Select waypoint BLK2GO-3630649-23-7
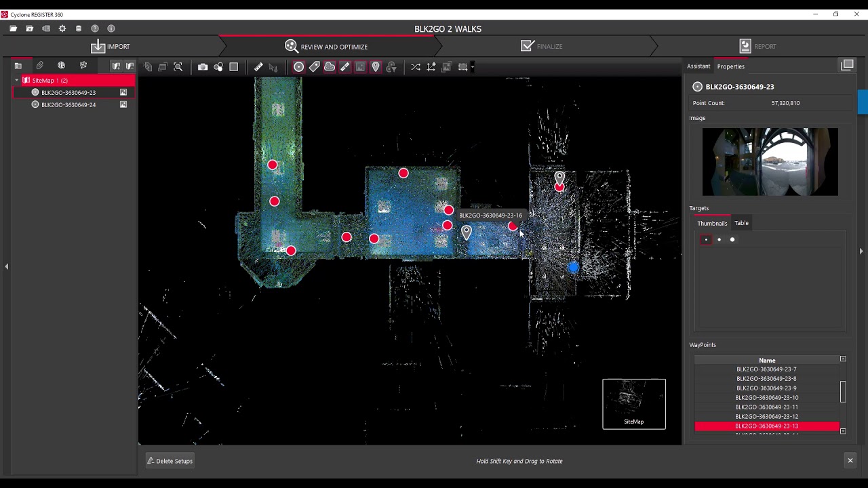The height and width of the screenshot is (488, 868). (x=766, y=369)
